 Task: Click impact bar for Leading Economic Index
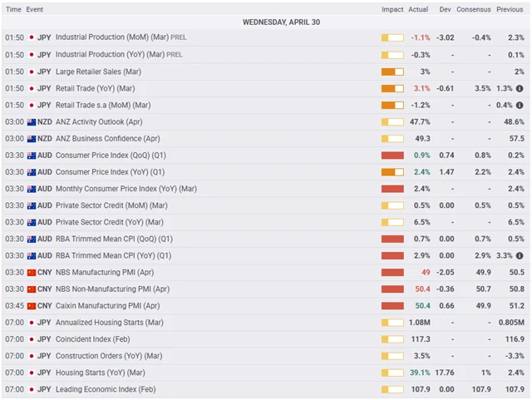[x=392, y=389]
